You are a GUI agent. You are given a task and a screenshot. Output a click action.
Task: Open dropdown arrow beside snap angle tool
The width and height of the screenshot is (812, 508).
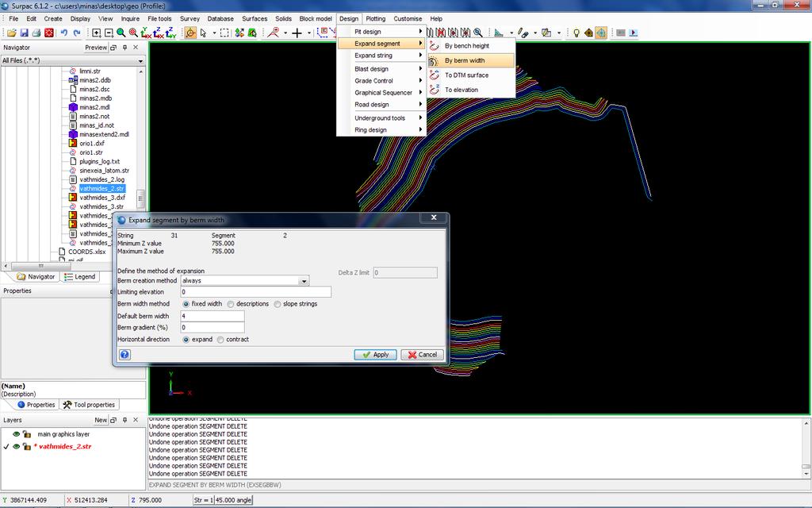point(285,33)
